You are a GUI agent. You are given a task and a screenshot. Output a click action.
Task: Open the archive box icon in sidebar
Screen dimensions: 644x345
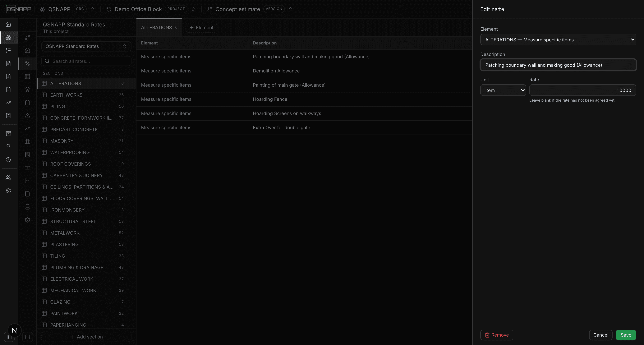click(8, 134)
